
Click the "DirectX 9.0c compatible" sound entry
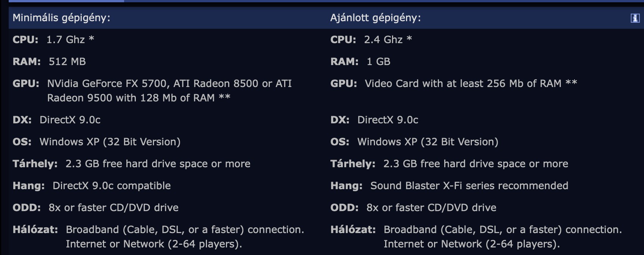(112, 186)
